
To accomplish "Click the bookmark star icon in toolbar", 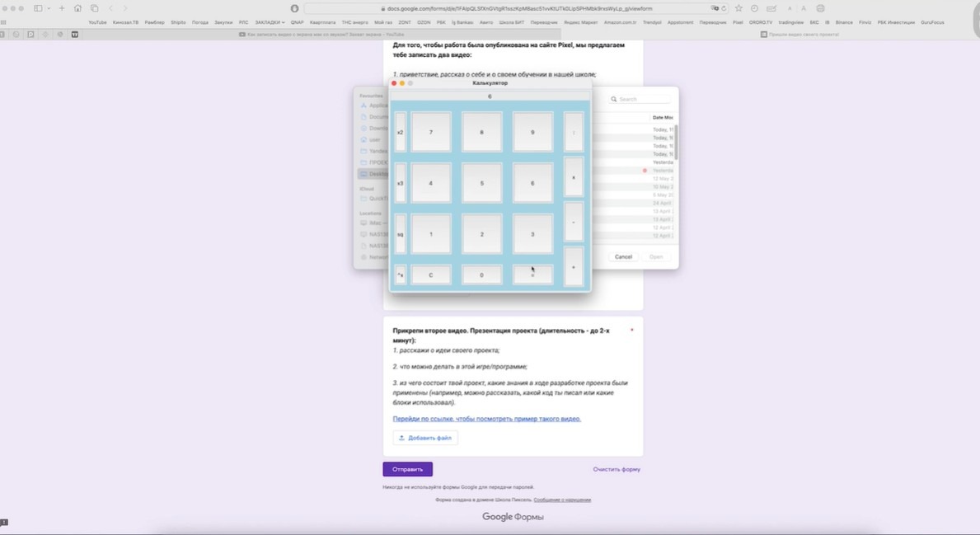I will pyautogui.click(x=739, y=8).
